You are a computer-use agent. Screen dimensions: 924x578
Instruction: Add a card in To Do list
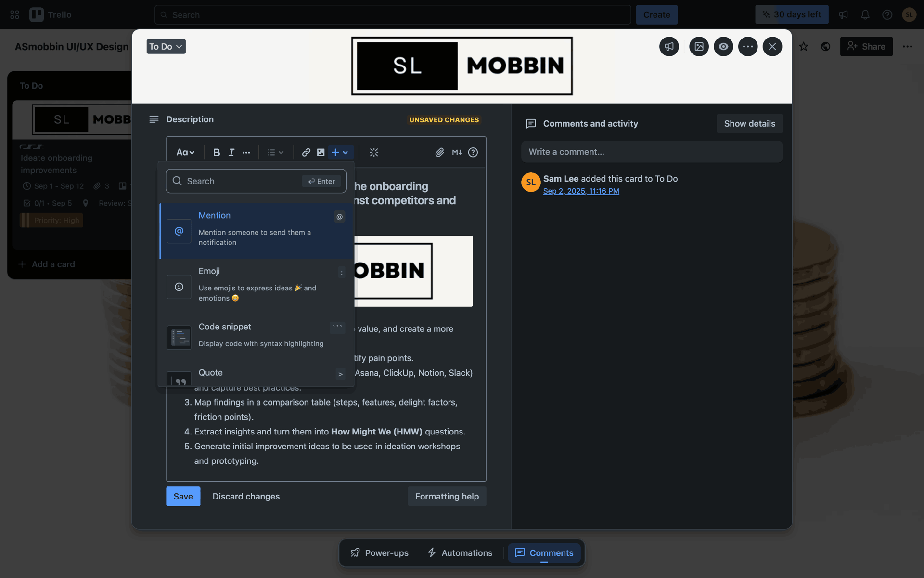coord(47,264)
